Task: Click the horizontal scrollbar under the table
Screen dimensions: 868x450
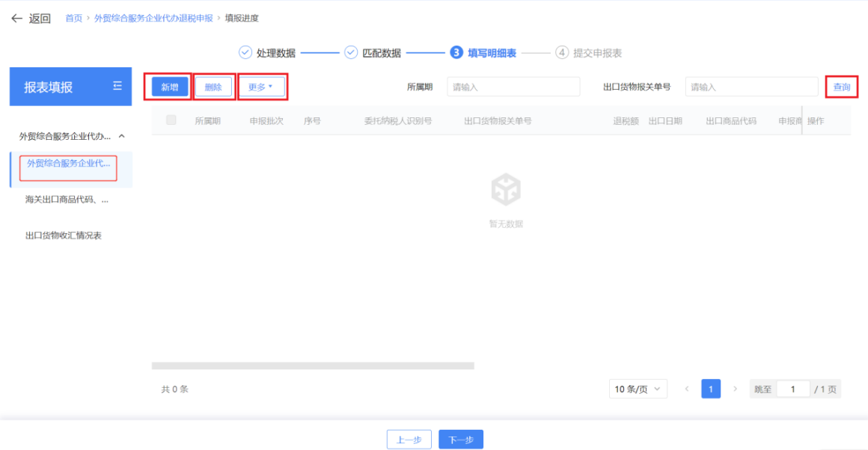Action: click(x=313, y=366)
